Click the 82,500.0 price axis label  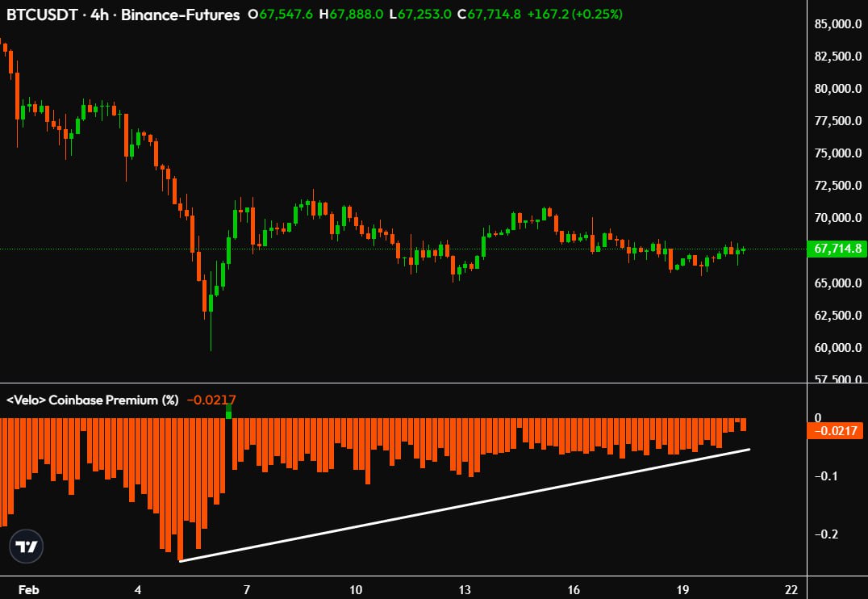(x=837, y=56)
